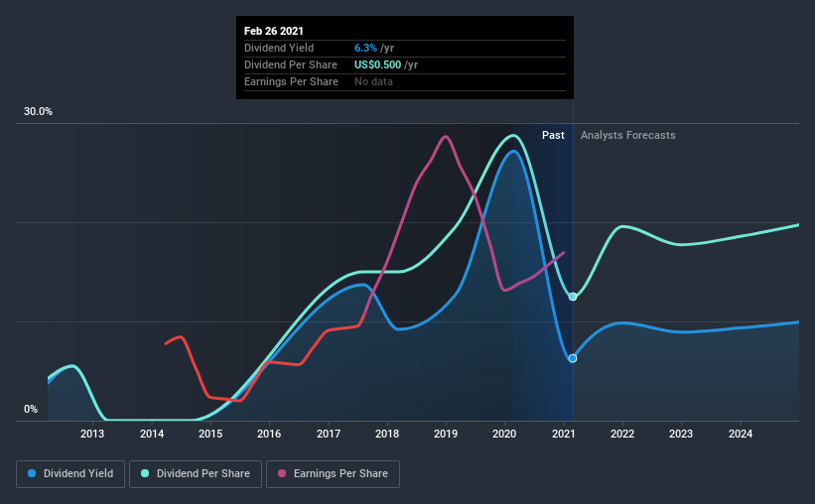Click the 0% y-axis label
This screenshot has width=815, height=504.
(31, 410)
